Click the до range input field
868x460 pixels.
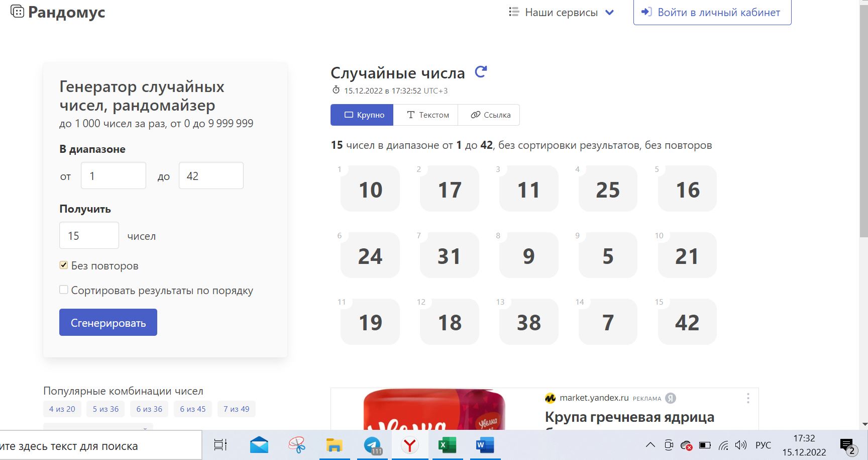click(211, 176)
